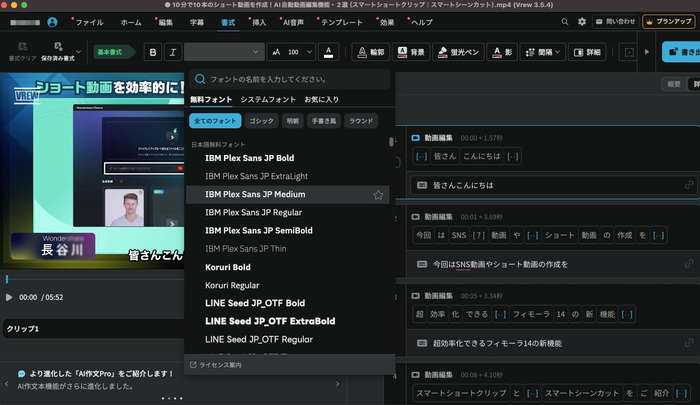Image resolution: width=700 pixels, height=405 pixels.
Task: Choose IBM Plex Sans JP ExtraLight font
Action: [288, 176]
